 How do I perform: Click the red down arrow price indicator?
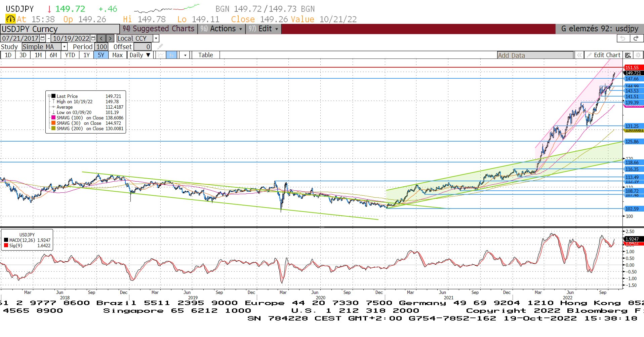click(49, 9)
